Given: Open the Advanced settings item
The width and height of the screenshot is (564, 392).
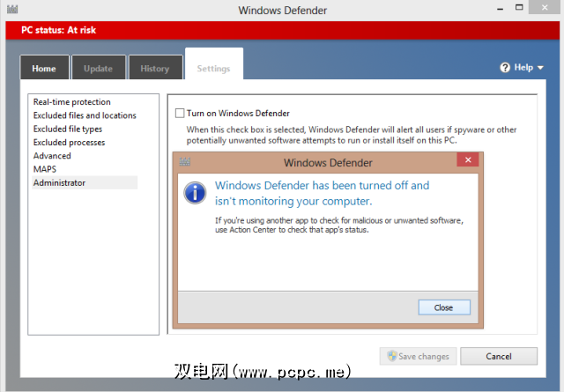Looking at the screenshot, I should 52,156.
